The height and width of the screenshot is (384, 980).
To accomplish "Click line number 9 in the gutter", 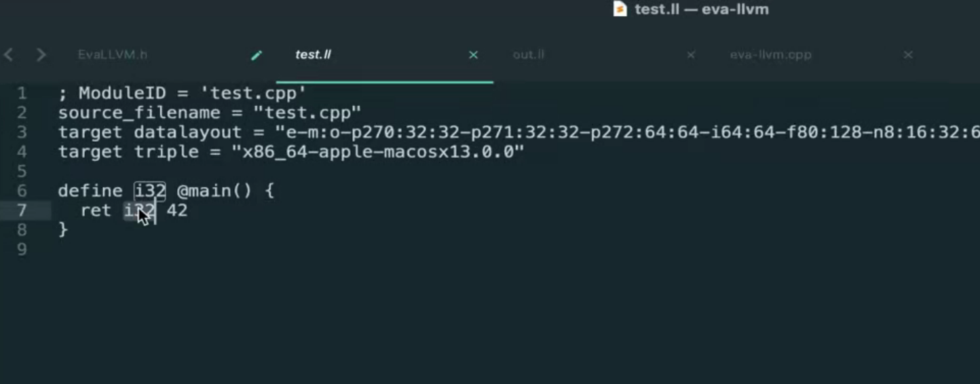I will [x=22, y=250].
